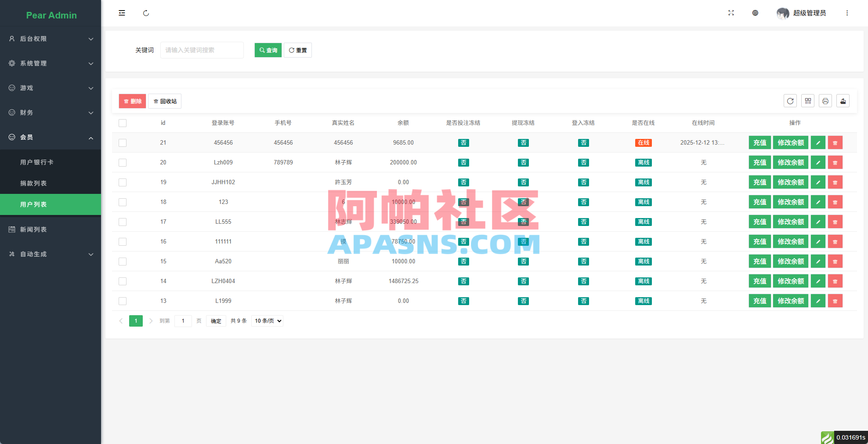Toggle fullscreen mode icon

(x=731, y=13)
